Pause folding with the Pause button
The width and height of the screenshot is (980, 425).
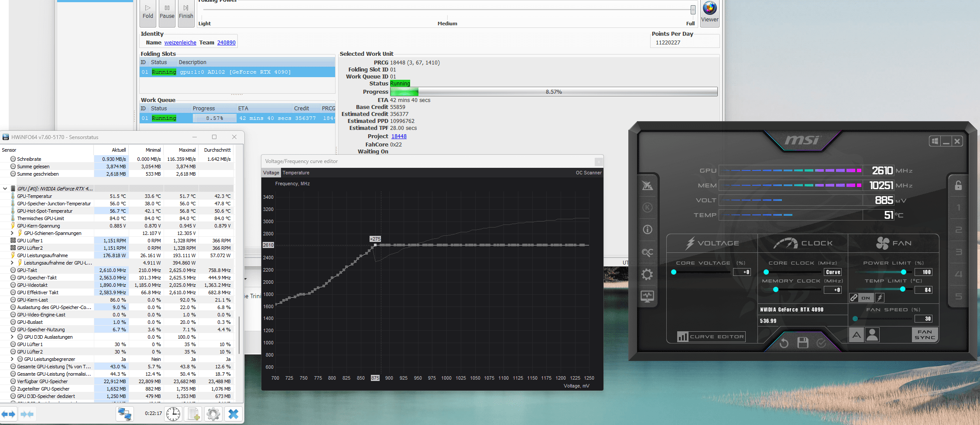coord(167,13)
